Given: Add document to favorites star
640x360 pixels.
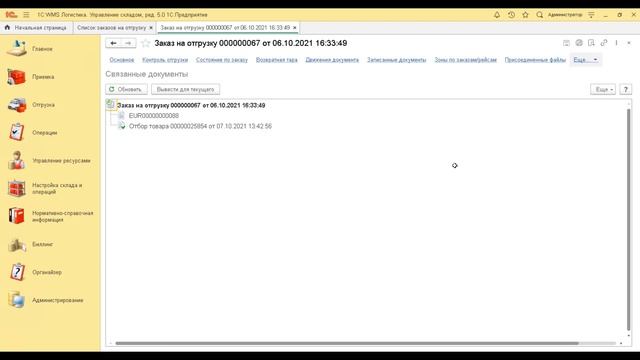Looking at the screenshot, I should click(145, 43).
